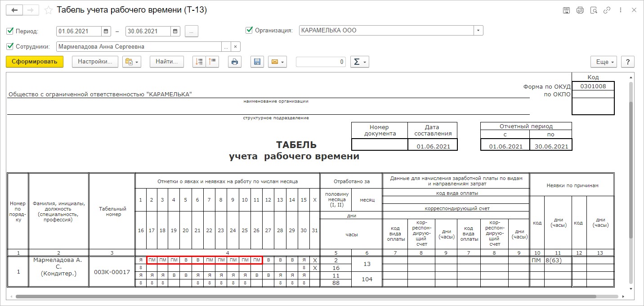Viewport: 644px width, 306px height.
Task: Click the sum value field showing 0
Action: coord(321,62)
